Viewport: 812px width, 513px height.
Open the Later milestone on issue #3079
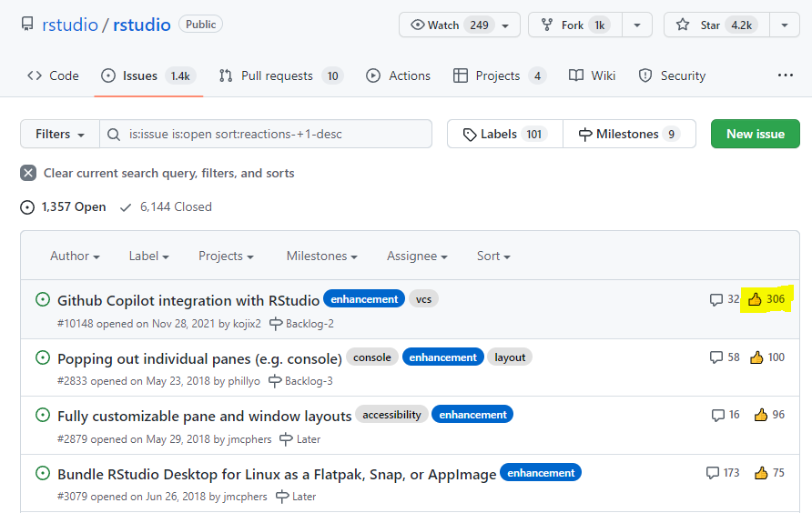(296, 497)
